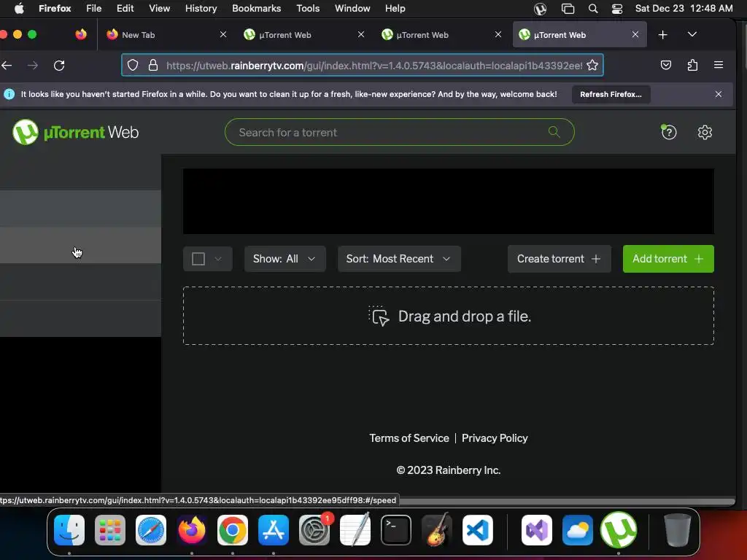This screenshot has height=560, width=747.
Task: Click the date and time in menu bar
Action: tap(684, 9)
